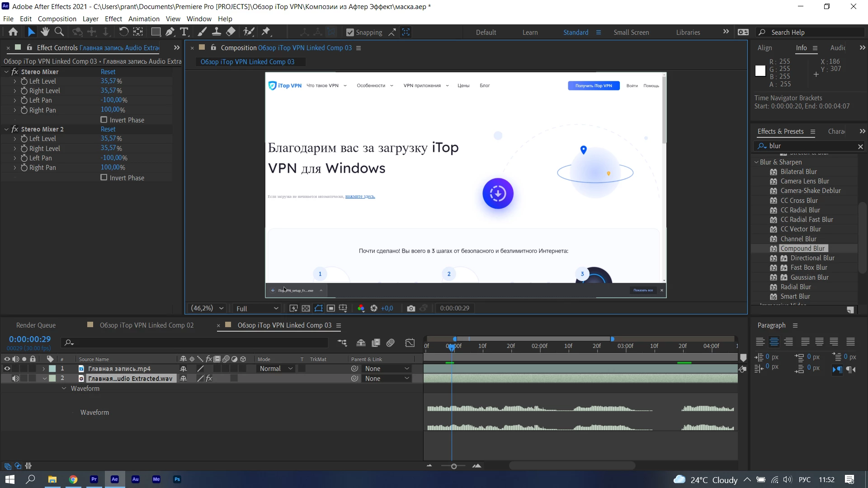Collapse the Blur & Sharpen category
Viewport: 868px width, 488px height.
tap(756, 162)
